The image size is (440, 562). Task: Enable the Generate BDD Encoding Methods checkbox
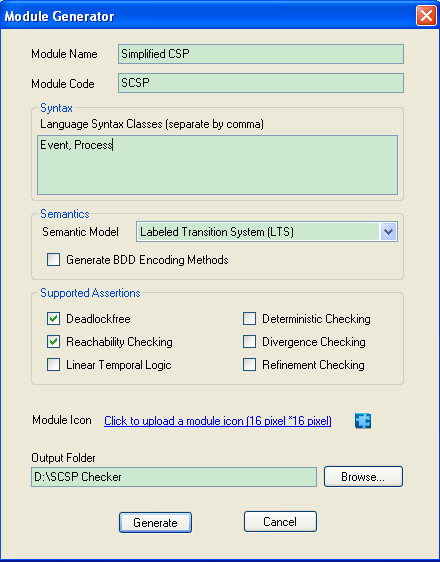(53, 259)
